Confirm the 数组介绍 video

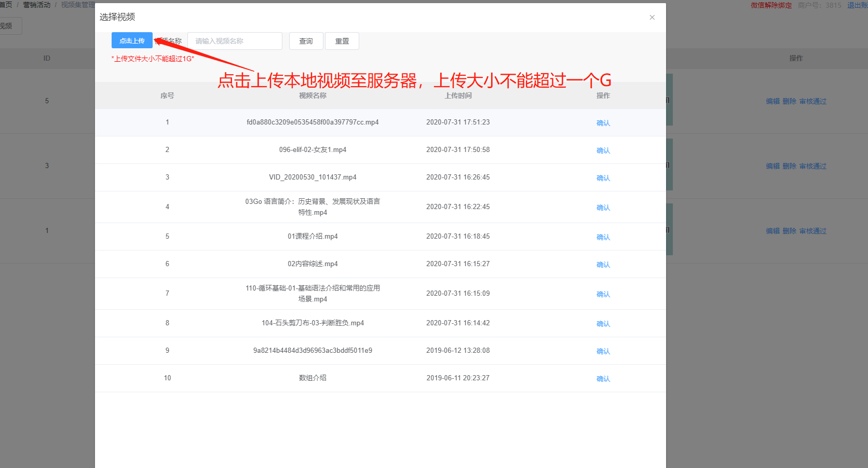coord(603,379)
